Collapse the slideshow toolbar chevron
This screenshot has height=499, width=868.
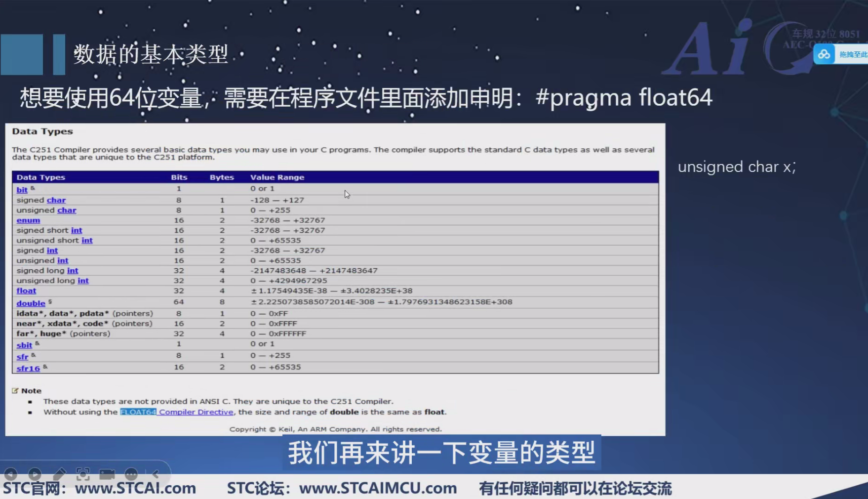coord(156,474)
